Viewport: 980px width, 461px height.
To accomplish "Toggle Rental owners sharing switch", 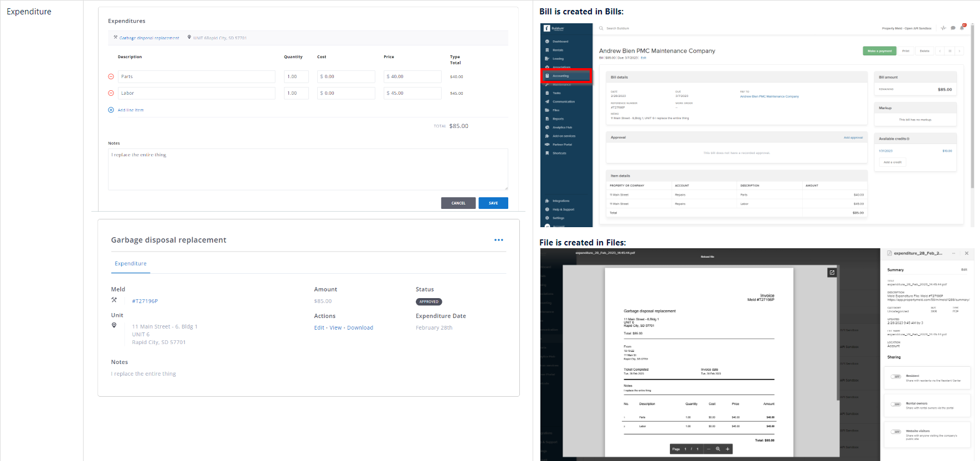I will click(896, 404).
